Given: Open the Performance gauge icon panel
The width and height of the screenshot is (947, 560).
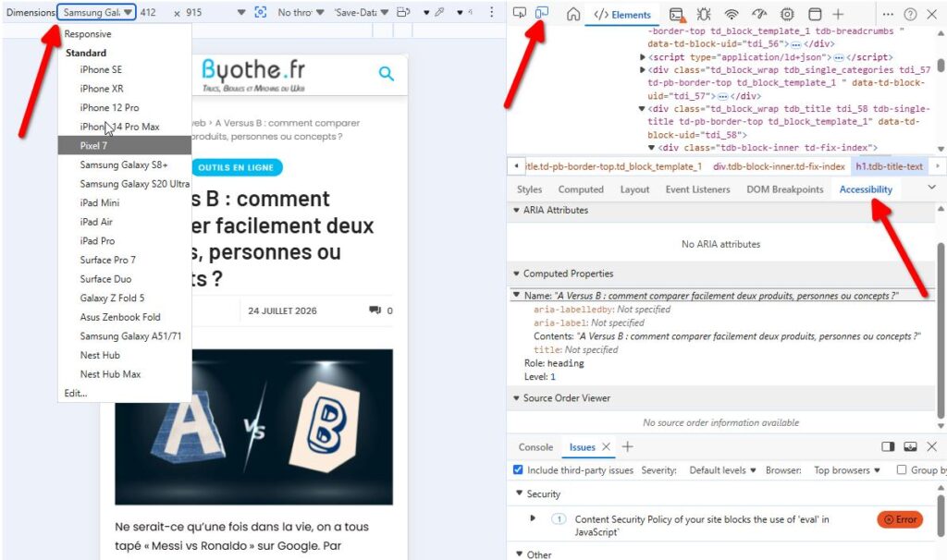Looking at the screenshot, I should coord(759,14).
